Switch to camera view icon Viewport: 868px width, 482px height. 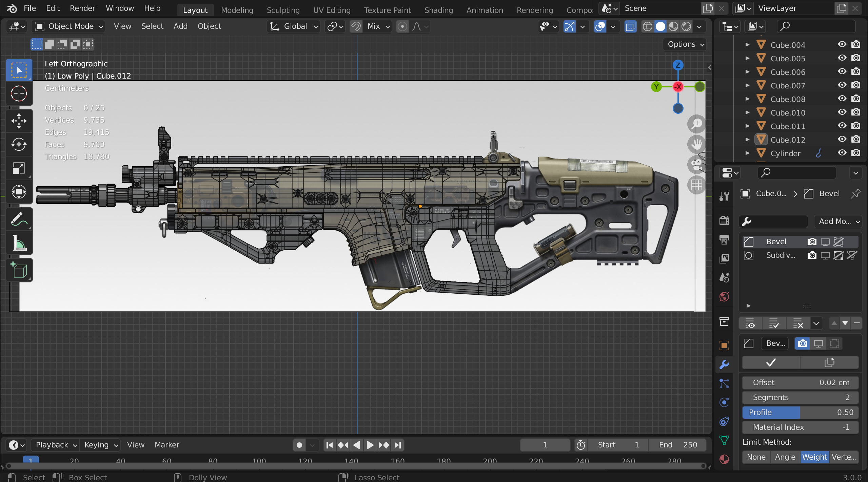click(x=696, y=165)
